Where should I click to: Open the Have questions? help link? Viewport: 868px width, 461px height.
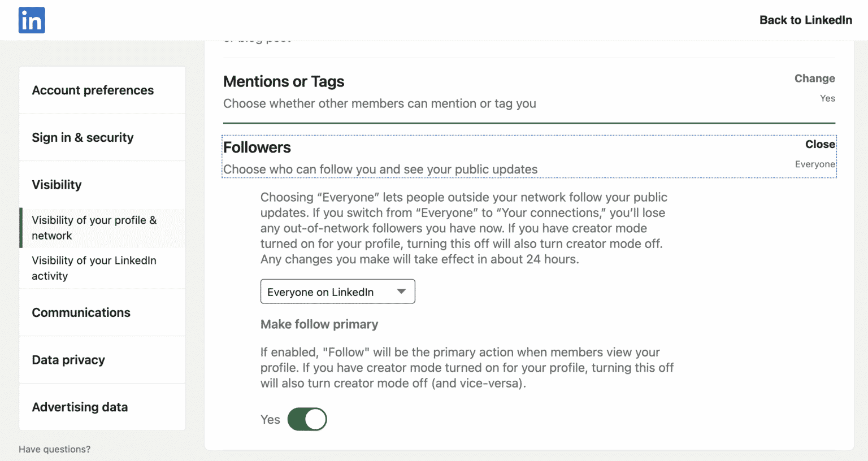coord(54,449)
